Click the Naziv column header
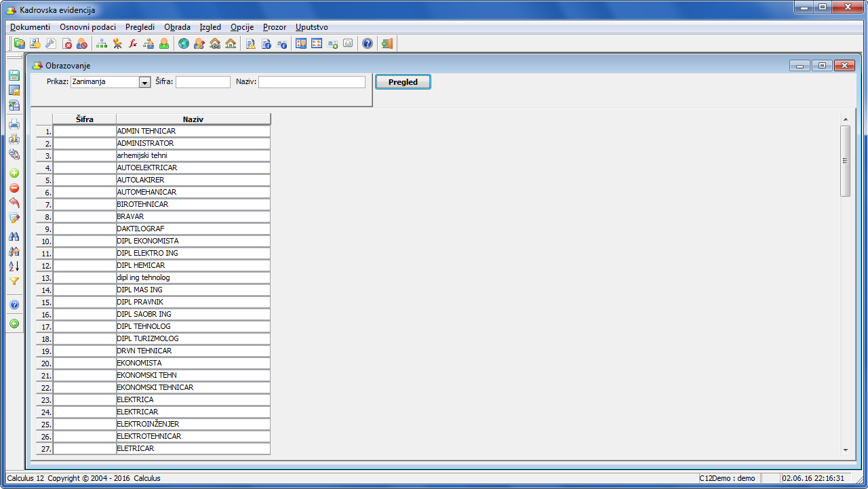This screenshot has height=489, width=868. [x=193, y=119]
